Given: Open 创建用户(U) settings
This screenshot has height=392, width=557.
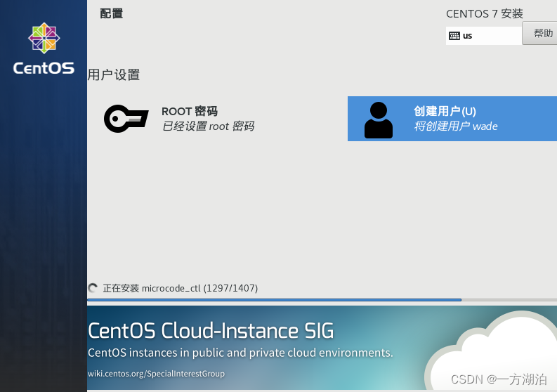Looking at the screenshot, I should click(452, 119).
